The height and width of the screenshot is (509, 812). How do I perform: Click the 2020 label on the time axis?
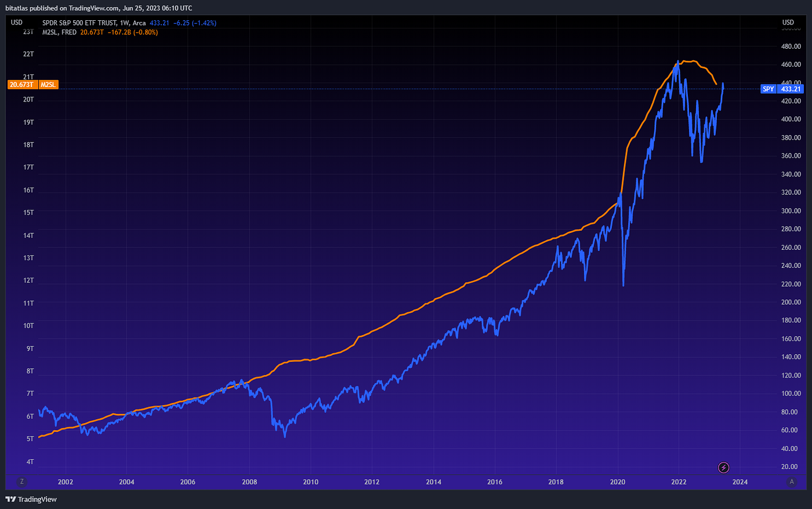click(x=618, y=482)
